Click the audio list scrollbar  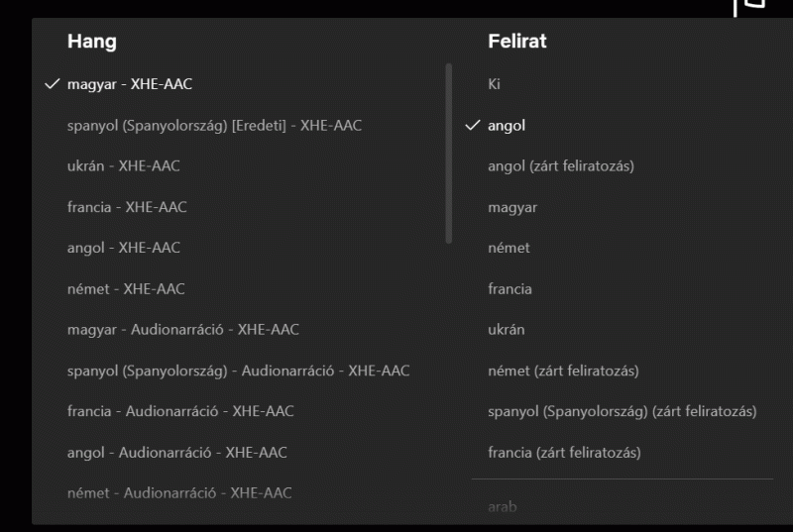click(449, 154)
